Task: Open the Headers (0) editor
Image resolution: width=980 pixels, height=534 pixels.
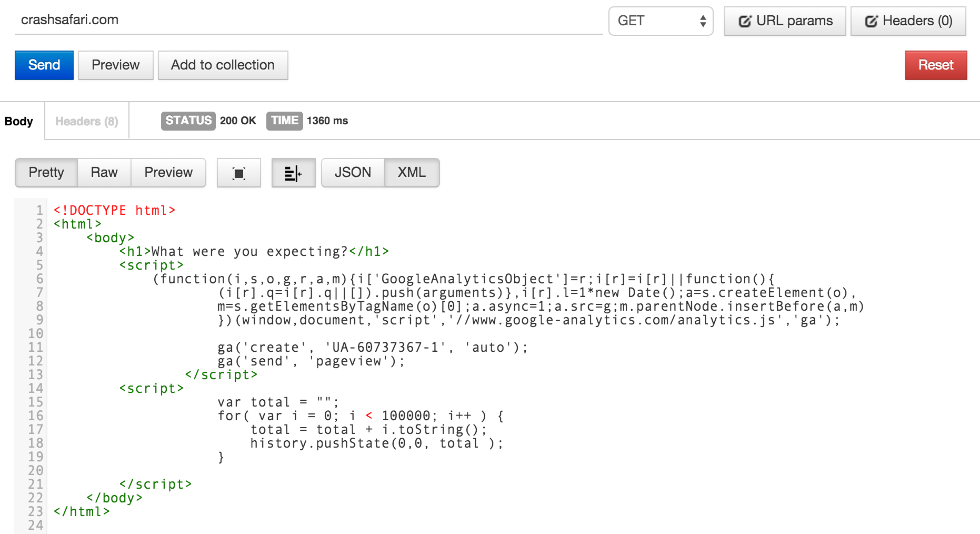Action: [908, 21]
